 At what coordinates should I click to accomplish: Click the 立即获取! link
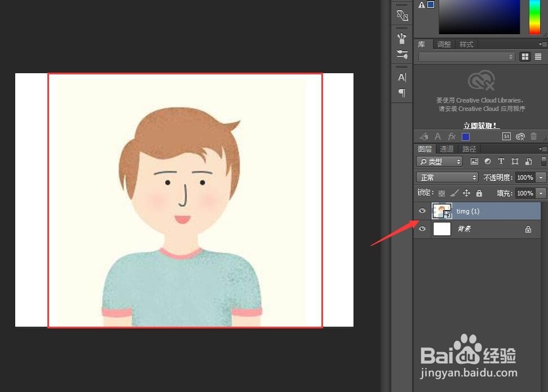coord(481,125)
